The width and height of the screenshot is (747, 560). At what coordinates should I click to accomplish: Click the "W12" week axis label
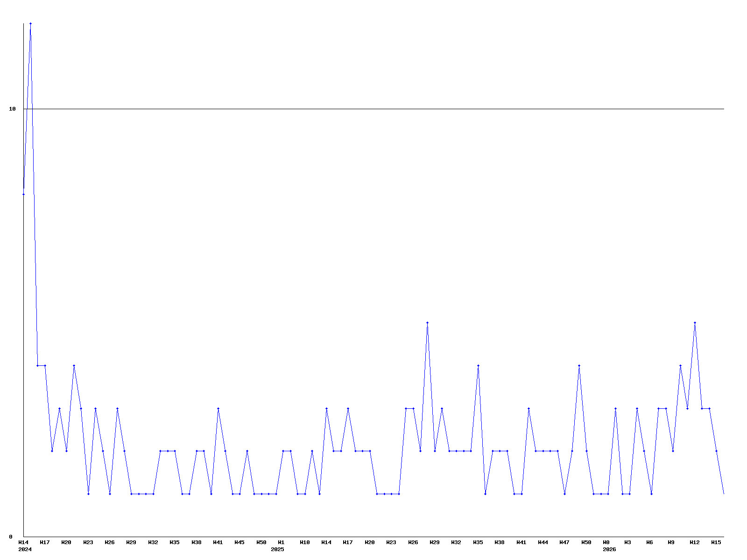(695, 542)
